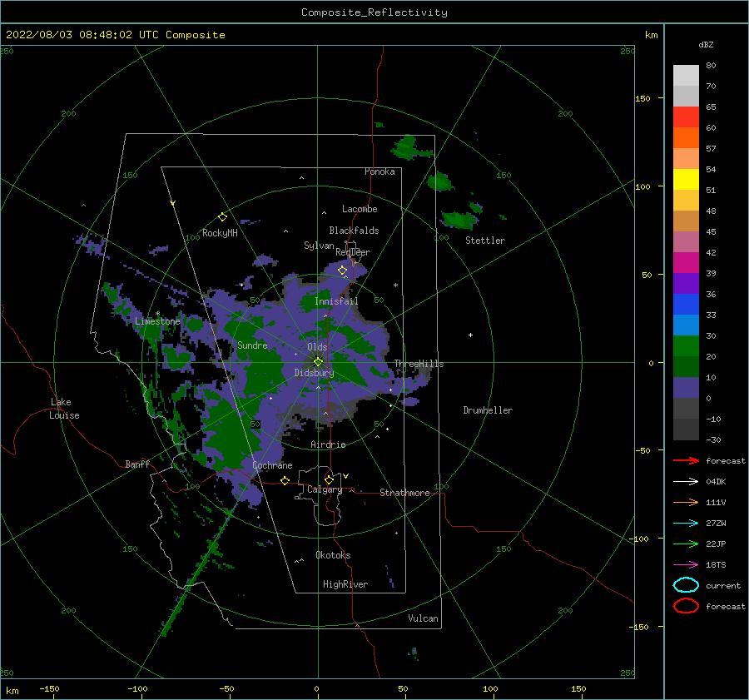
Task: Click the yellow V marker east of Calgary
Action: click(346, 476)
